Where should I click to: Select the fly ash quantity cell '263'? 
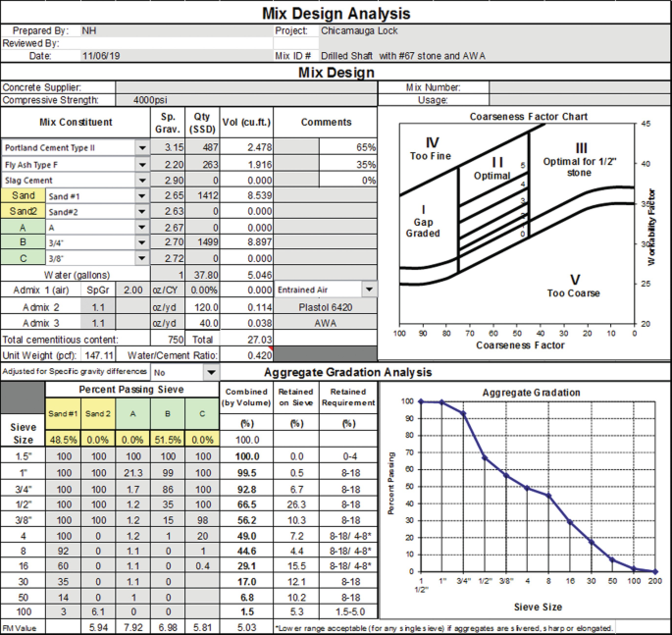tap(202, 164)
